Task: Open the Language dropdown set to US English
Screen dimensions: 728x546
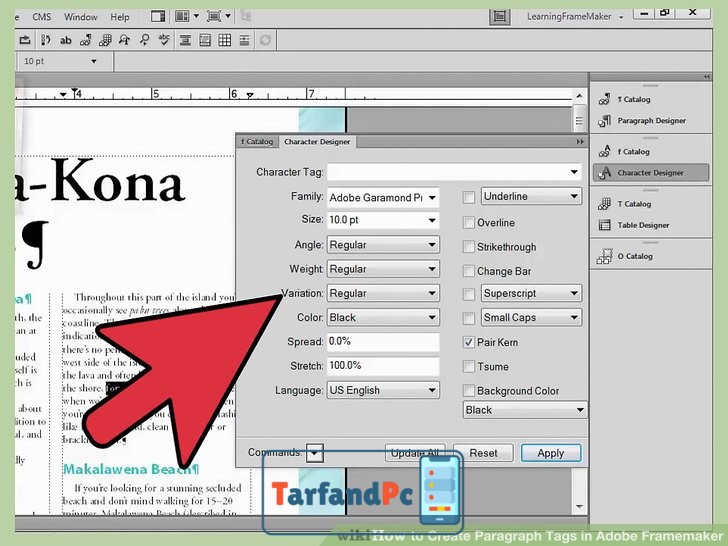Action: (383, 390)
